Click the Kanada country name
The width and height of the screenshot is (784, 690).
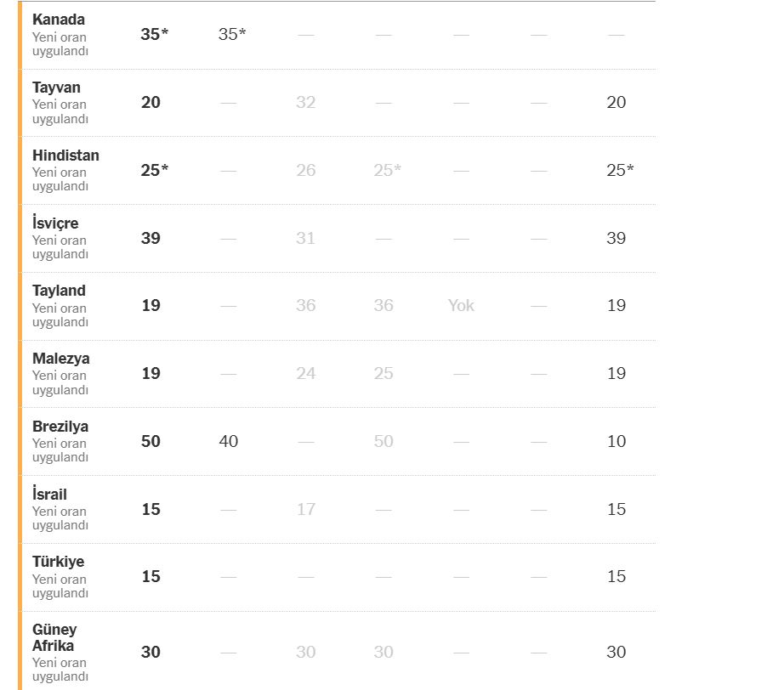(x=59, y=20)
